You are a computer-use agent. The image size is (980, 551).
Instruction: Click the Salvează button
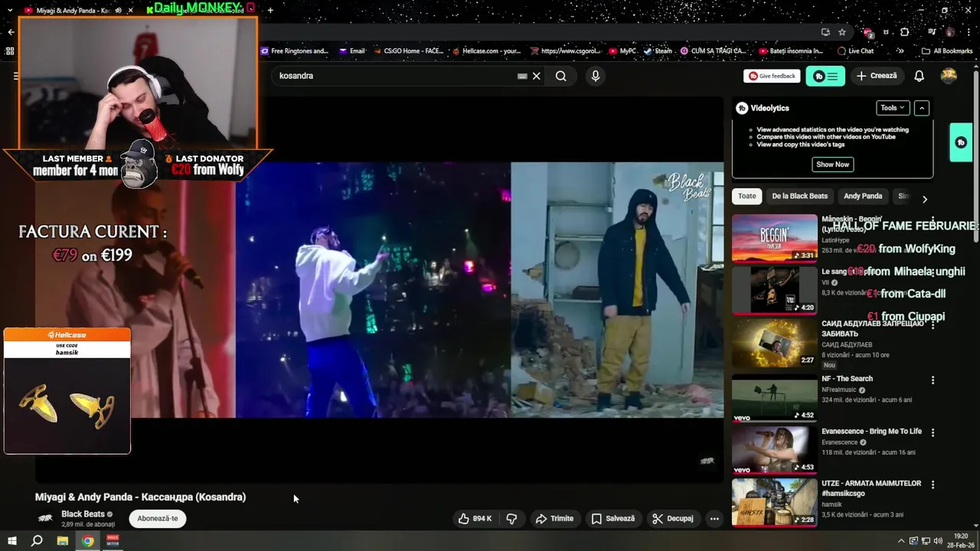(613, 518)
